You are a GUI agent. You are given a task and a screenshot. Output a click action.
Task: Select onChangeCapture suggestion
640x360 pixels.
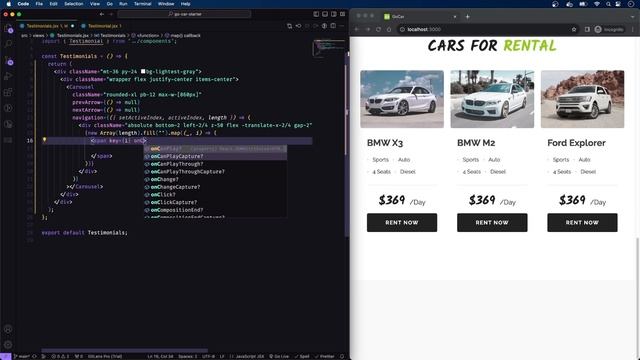215,187
